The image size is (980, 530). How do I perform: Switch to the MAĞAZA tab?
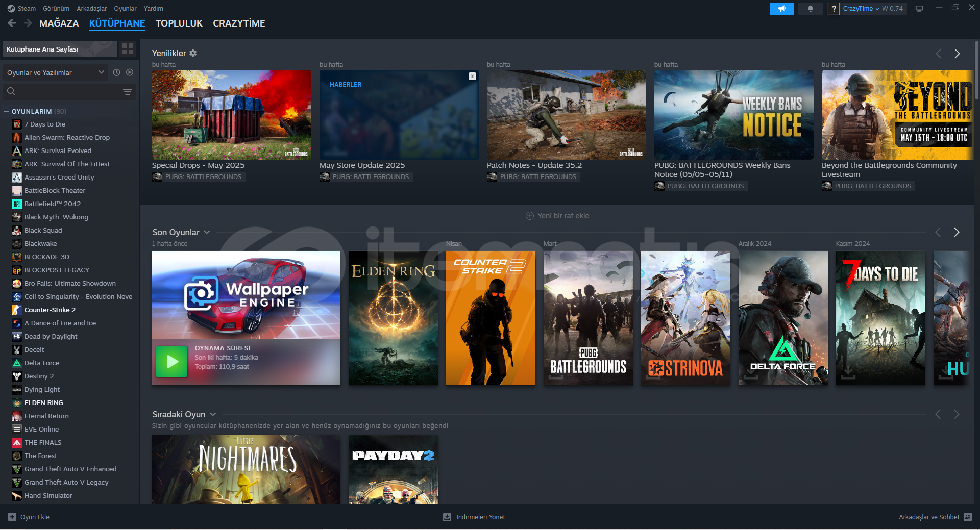click(x=59, y=23)
